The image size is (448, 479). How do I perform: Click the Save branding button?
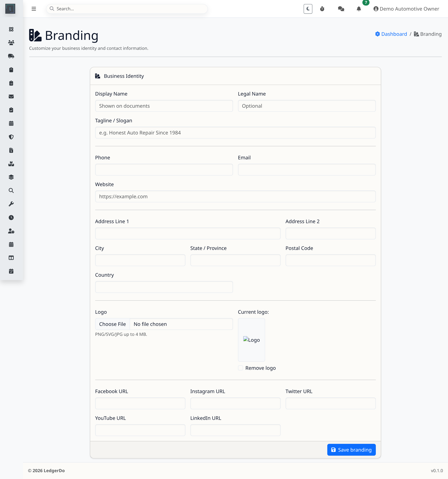tap(351, 450)
